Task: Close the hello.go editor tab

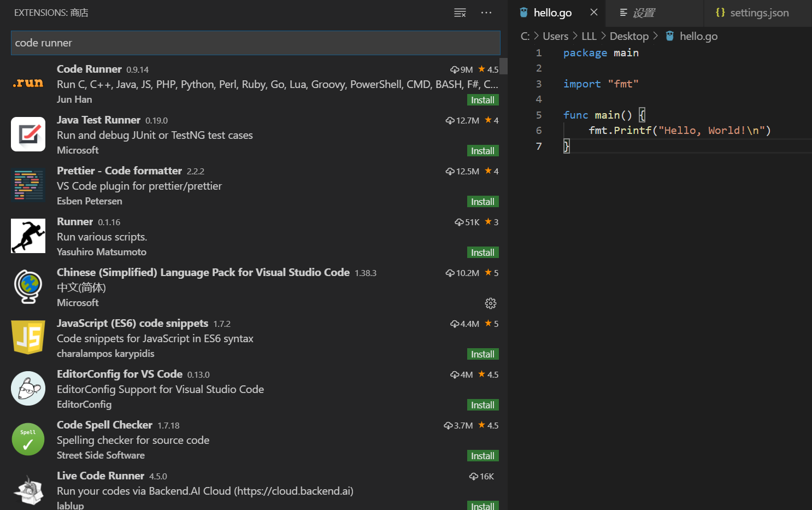Action: pyautogui.click(x=594, y=12)
